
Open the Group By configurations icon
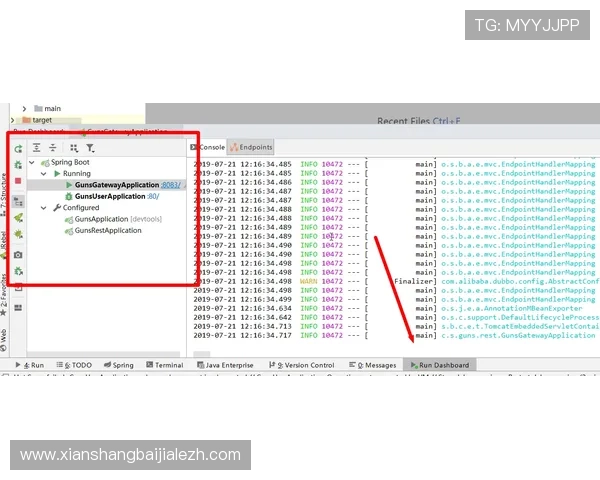(74, 147)
